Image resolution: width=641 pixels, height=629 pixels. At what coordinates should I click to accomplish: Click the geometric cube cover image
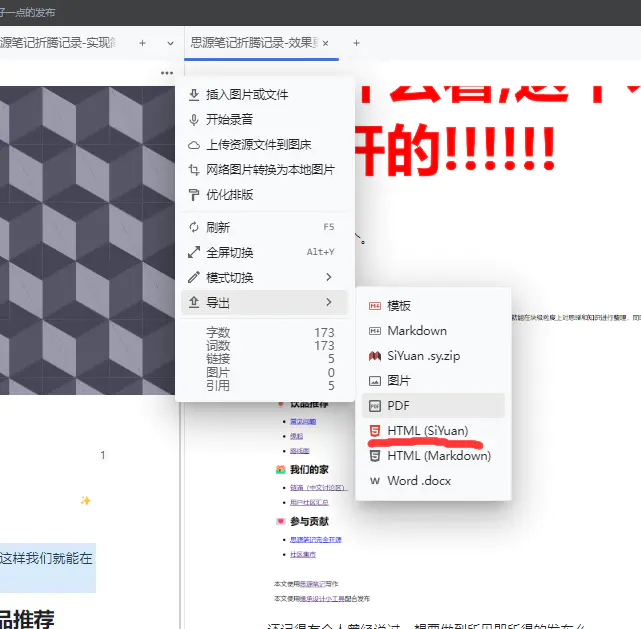click(87, 240)
